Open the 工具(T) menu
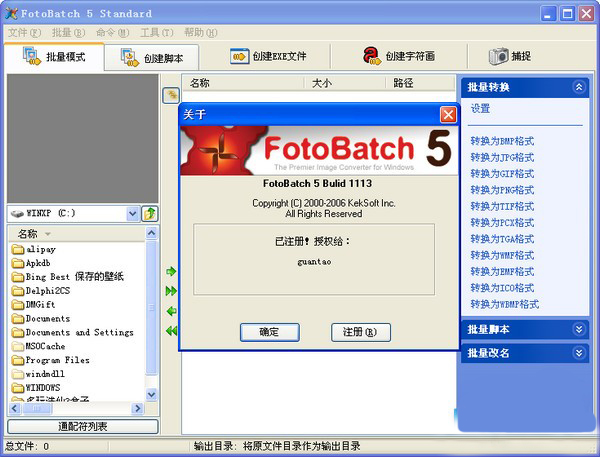The image size is (600, 457). coord(157,33)
